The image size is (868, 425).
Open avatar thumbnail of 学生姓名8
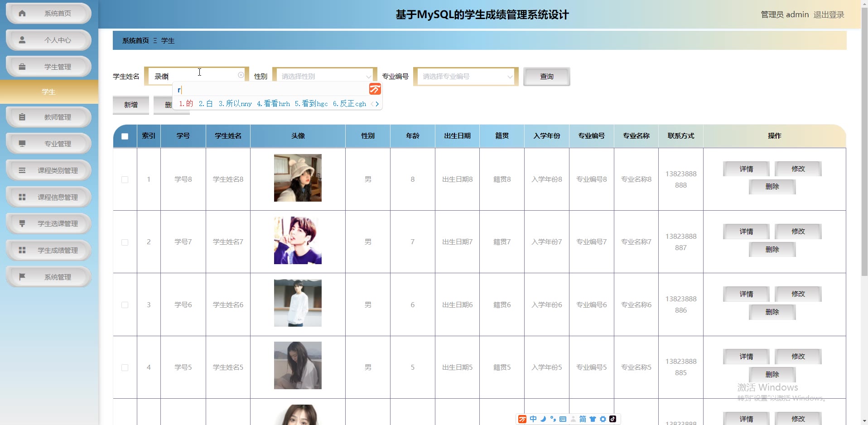pyautogui.click(x=298, y=178)
